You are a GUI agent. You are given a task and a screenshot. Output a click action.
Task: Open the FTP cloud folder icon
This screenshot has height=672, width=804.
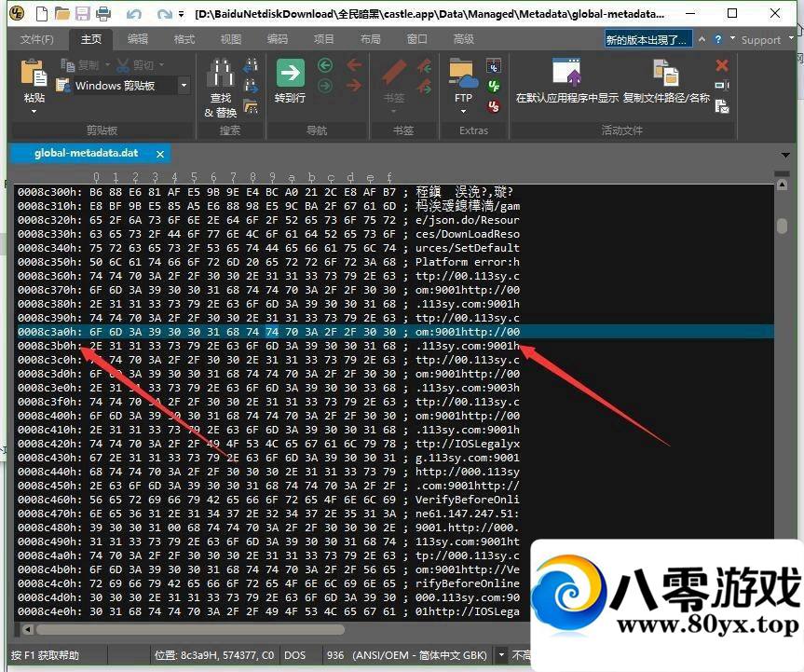pos(463,74)
